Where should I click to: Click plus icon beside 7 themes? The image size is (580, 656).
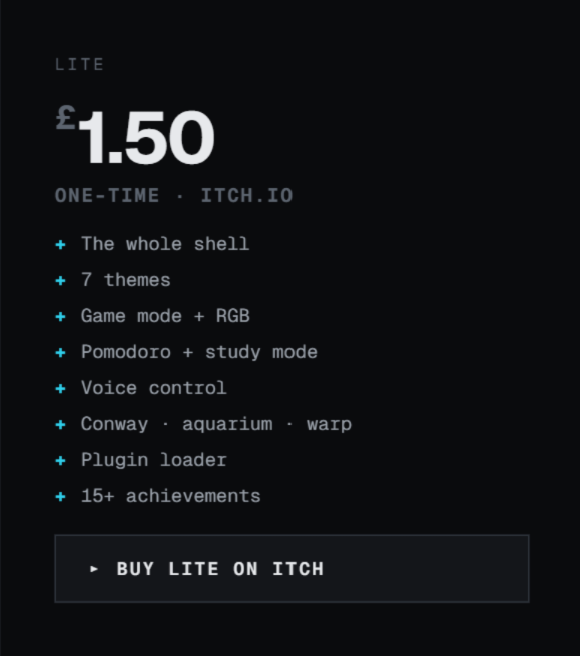pyautogui.click(x=60, y=280)
